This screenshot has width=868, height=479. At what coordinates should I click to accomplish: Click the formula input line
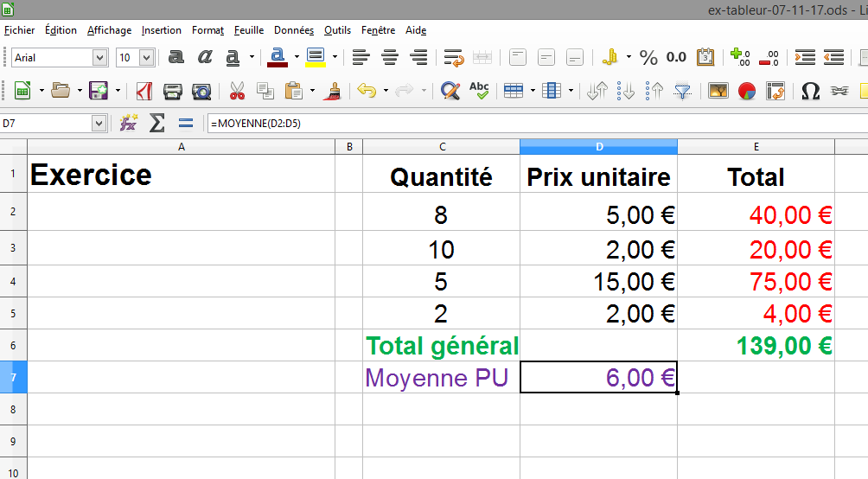pos(537,123)
